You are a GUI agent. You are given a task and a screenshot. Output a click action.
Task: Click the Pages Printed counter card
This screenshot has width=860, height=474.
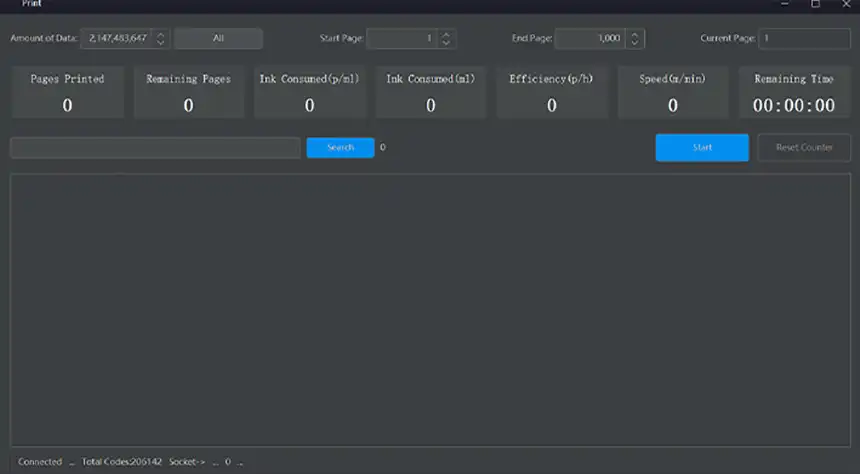[67, 93]
